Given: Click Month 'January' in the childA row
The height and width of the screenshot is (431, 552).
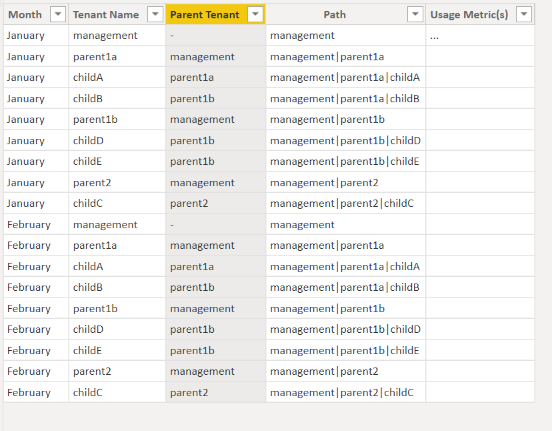Looking at the screenshot, I should 26,77.
